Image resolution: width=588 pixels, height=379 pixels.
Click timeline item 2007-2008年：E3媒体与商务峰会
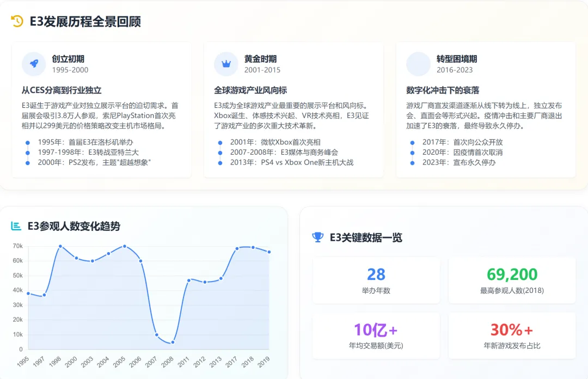coord(284,152)
